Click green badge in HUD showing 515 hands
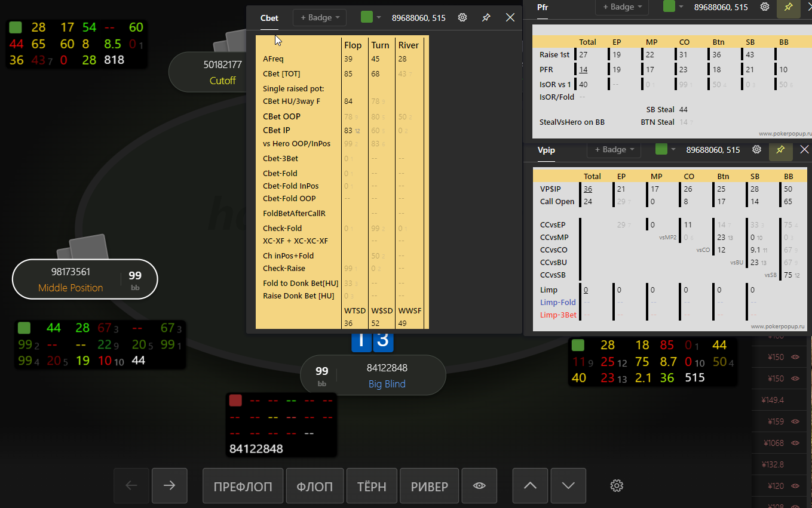Screen dimensions: 812x508 tap(578, 345)
